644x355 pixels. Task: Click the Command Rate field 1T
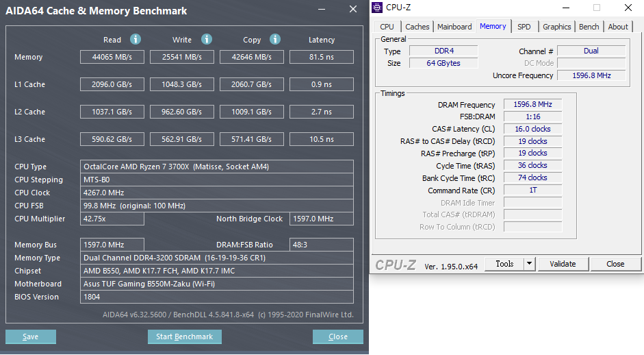coord(532,190)
